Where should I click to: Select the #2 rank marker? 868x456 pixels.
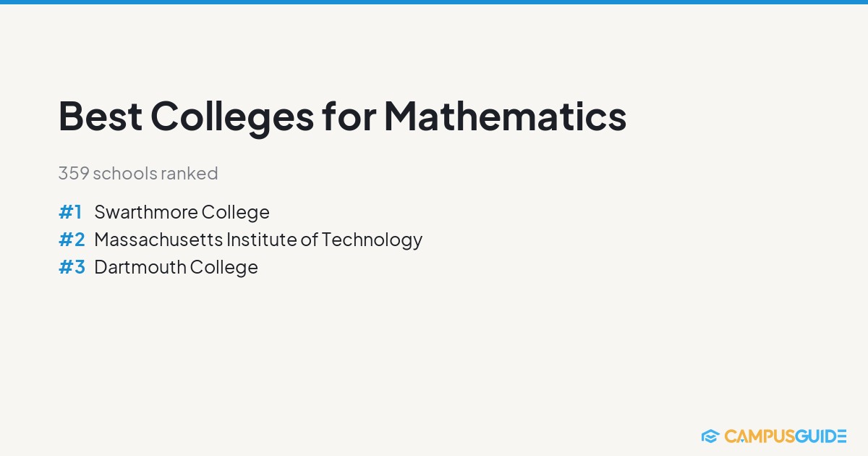tap(72, 240)
